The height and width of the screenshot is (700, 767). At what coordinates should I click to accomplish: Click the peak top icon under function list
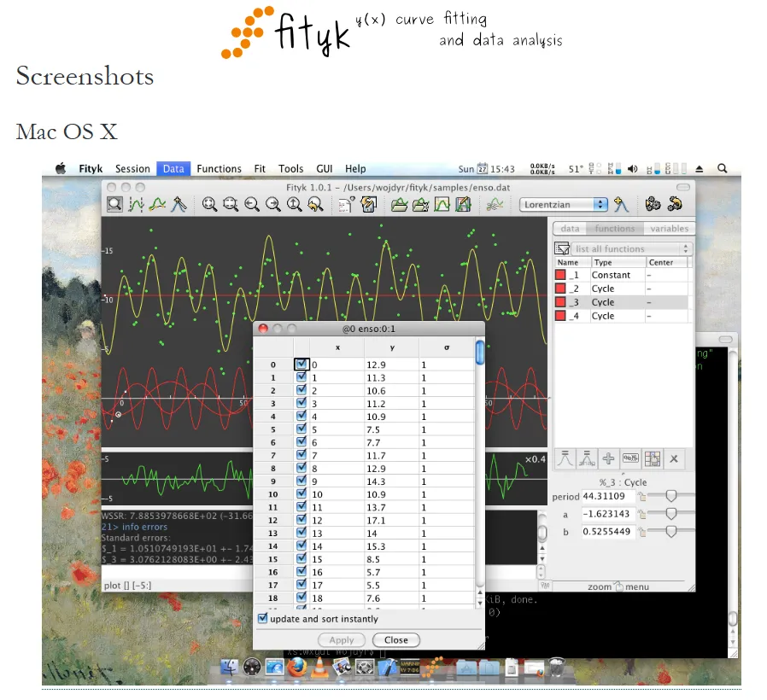coord(565,458)
